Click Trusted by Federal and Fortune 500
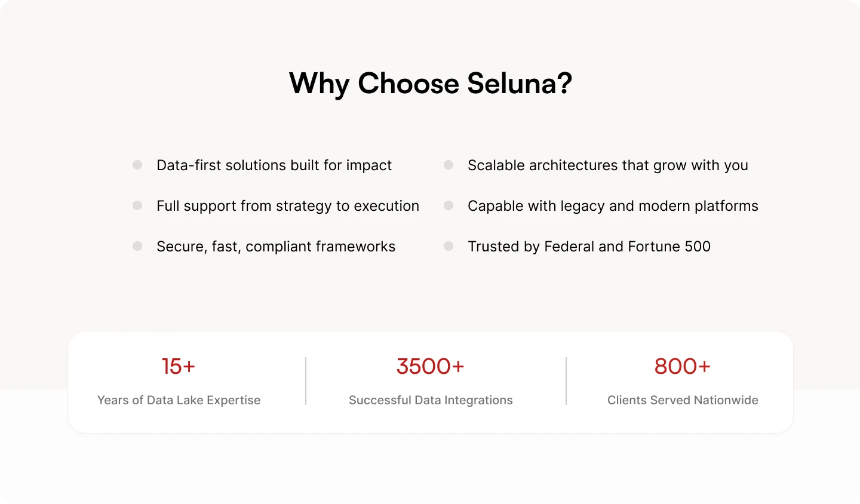Image resolution: width=860 pixels, height=504 pixels. click(x=589, y=247)
